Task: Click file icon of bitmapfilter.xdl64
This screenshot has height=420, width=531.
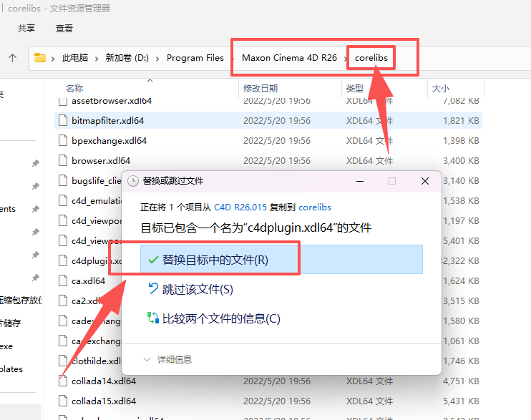Action: pos(63,121)
